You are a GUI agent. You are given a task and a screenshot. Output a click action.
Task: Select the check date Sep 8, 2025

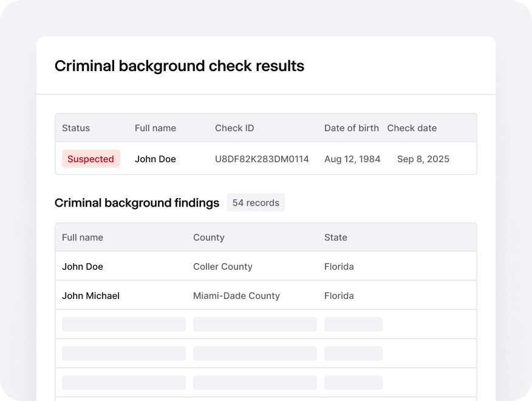[423, 159]
